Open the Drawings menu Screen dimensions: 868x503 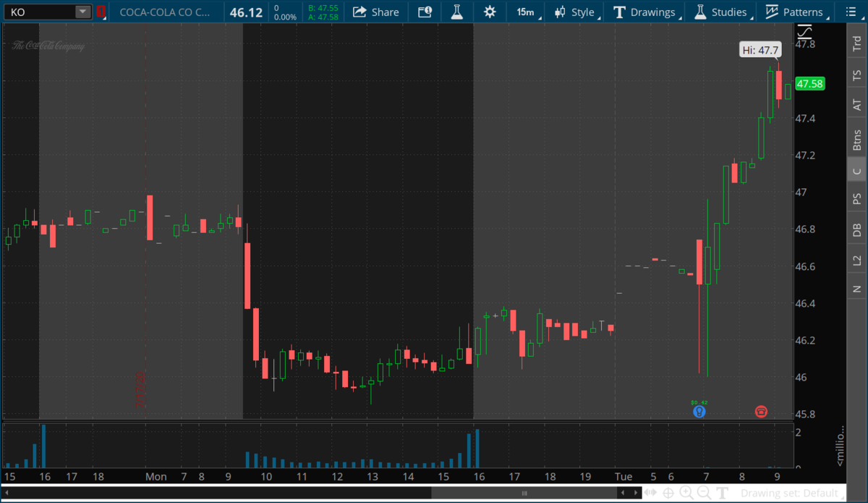647,12
